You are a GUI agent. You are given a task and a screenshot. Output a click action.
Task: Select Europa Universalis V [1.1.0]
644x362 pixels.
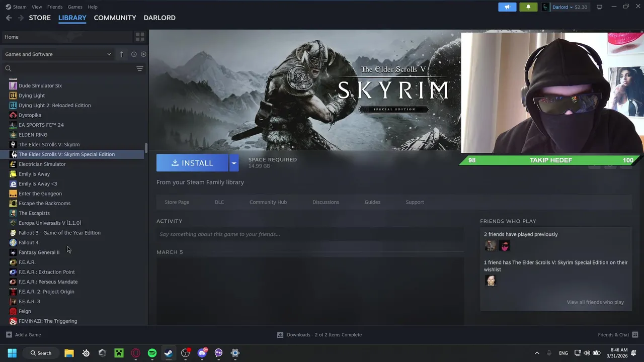pyautogui.click(x=50, y=223)
